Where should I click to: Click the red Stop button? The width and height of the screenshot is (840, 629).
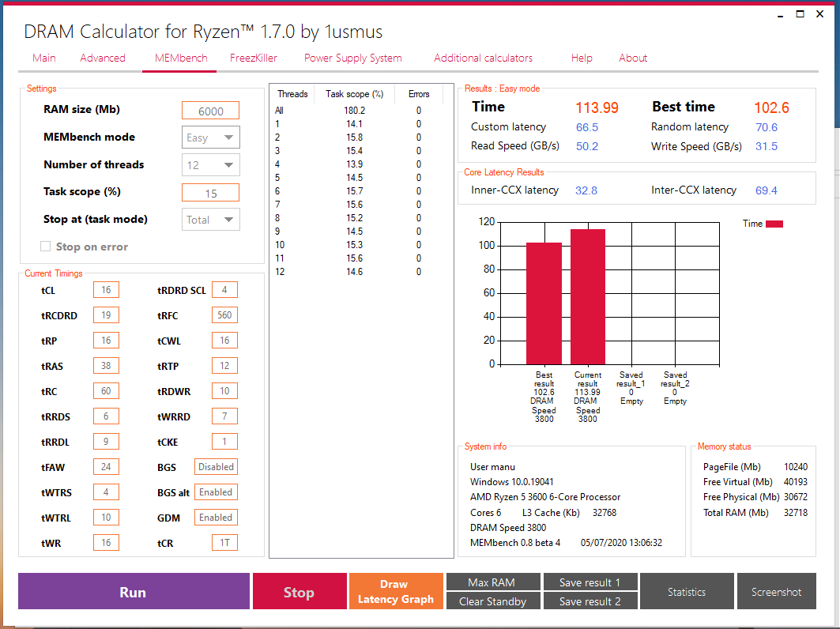(x=299, y=592)
